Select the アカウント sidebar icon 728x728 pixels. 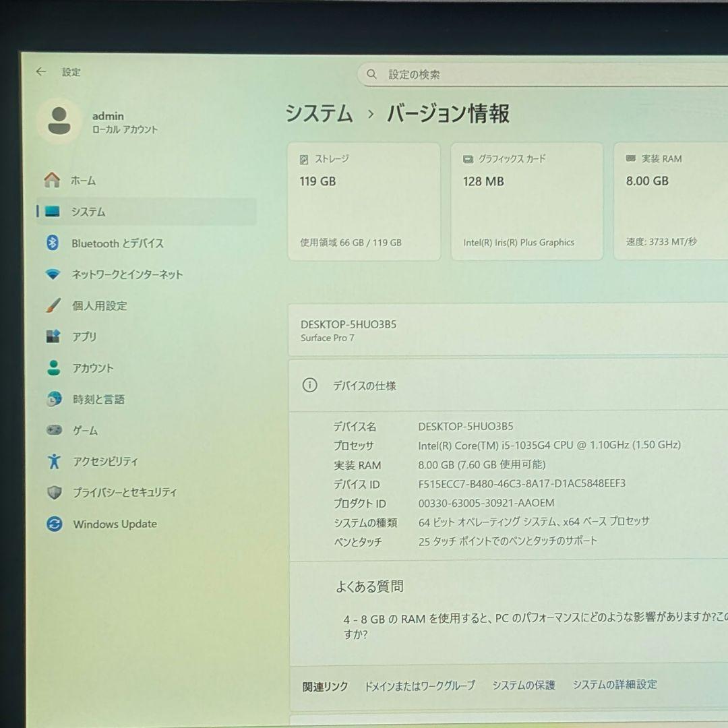(53, 368)
